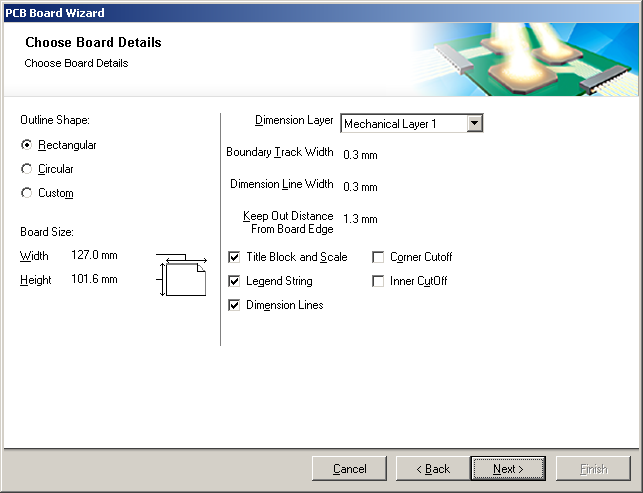The image size is (643, 493).
Task: Click the PCB board banner image
Action: click(525, 59)
